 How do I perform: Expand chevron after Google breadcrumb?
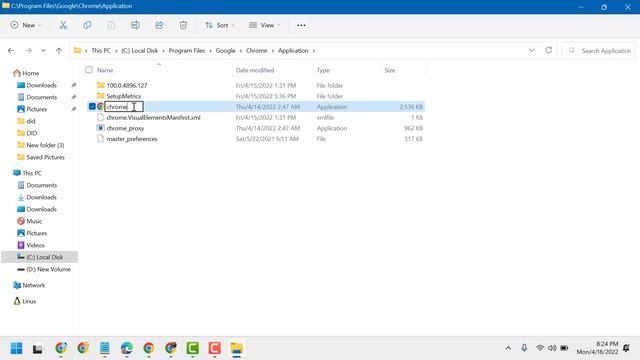click(241, 51)
